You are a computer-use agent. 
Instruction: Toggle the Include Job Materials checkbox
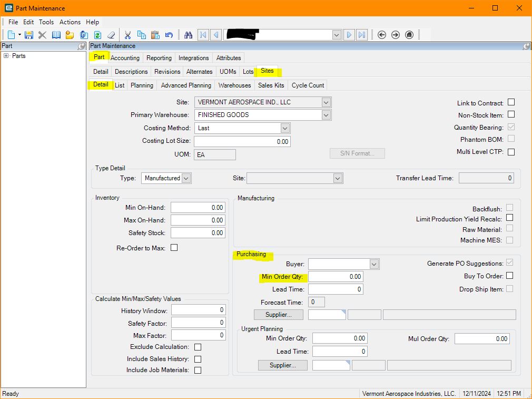tap(198, 370)
